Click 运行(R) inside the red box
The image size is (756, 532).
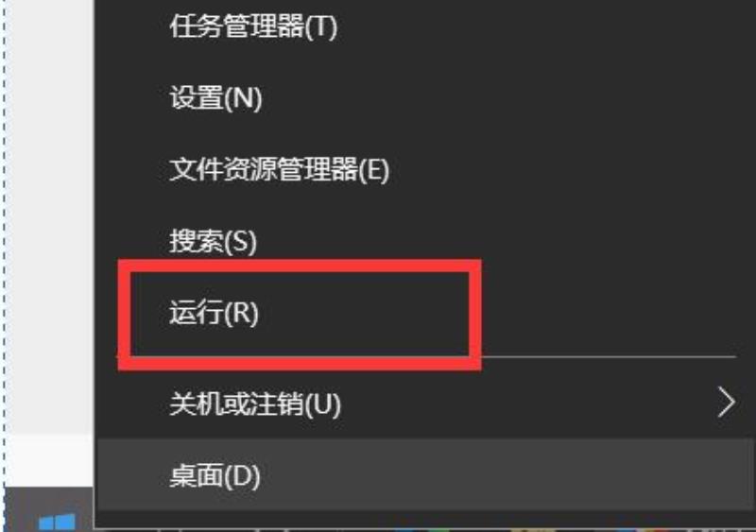click(x=214, y=312)
